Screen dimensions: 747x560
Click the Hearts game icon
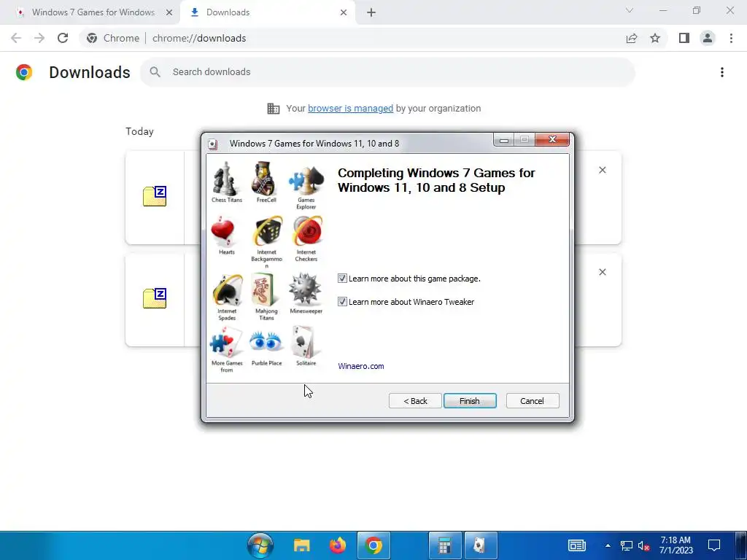pos(223,232)
